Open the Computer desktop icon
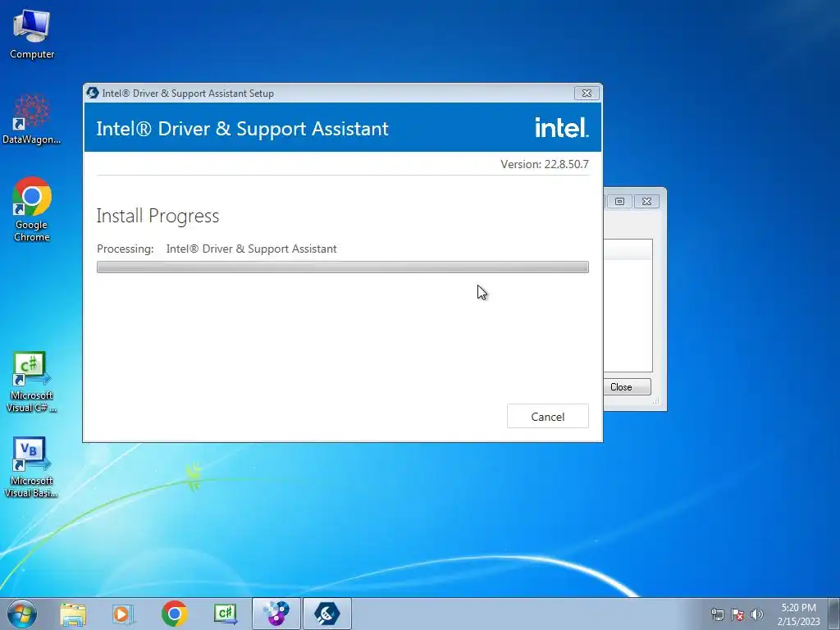The height and width of the screenshot is (630, 840). click(x=32, y=33)
